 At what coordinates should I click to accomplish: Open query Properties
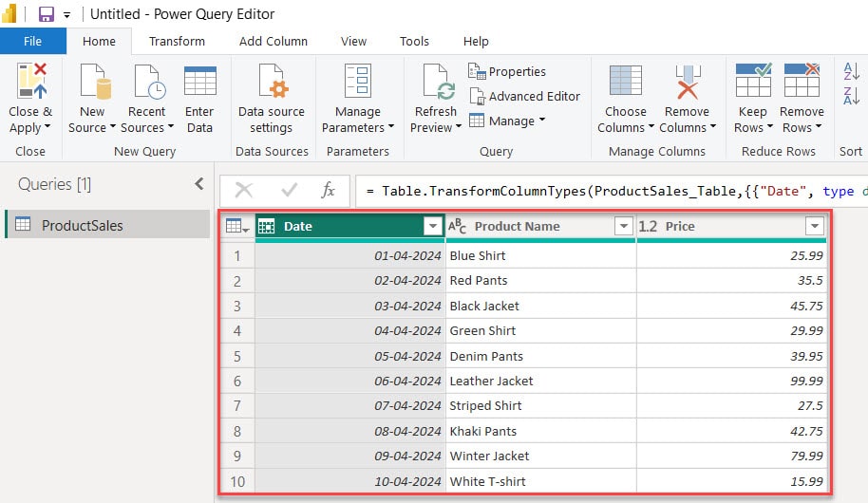click(507, 71)
